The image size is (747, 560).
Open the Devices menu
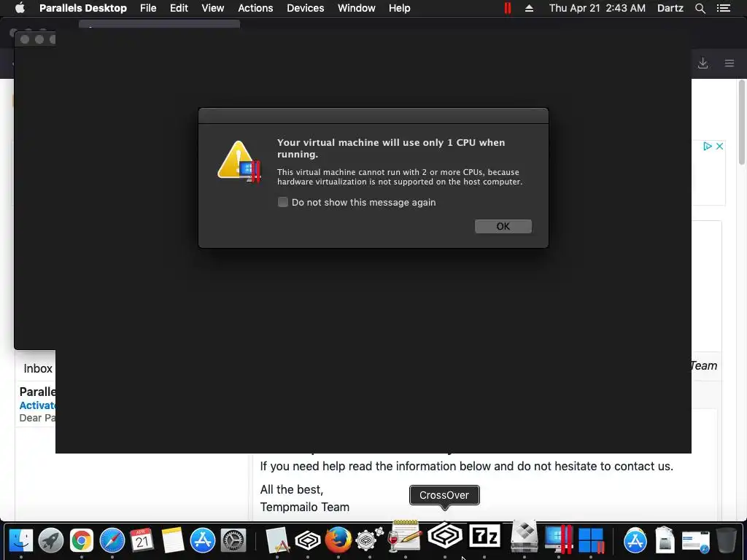(x=306, y=8)
